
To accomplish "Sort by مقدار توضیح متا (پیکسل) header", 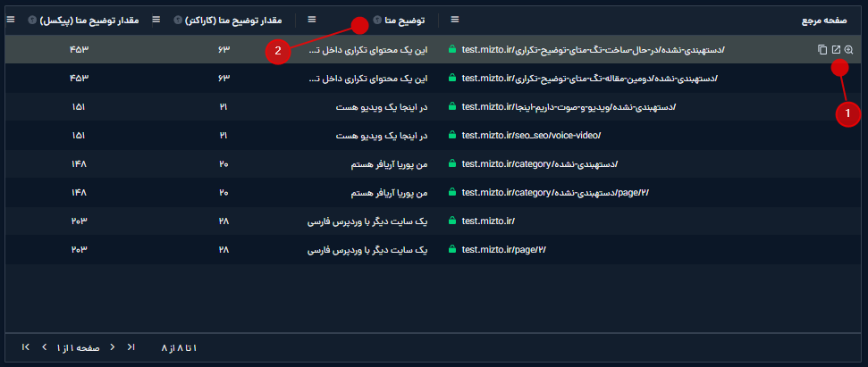I will click(x=88, y=21).
